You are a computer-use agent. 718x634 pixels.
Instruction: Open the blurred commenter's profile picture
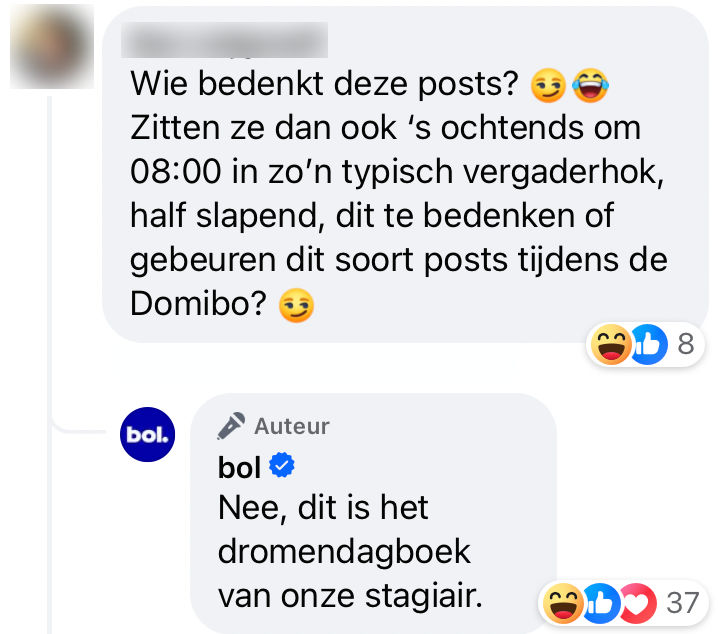coord(52,46)
